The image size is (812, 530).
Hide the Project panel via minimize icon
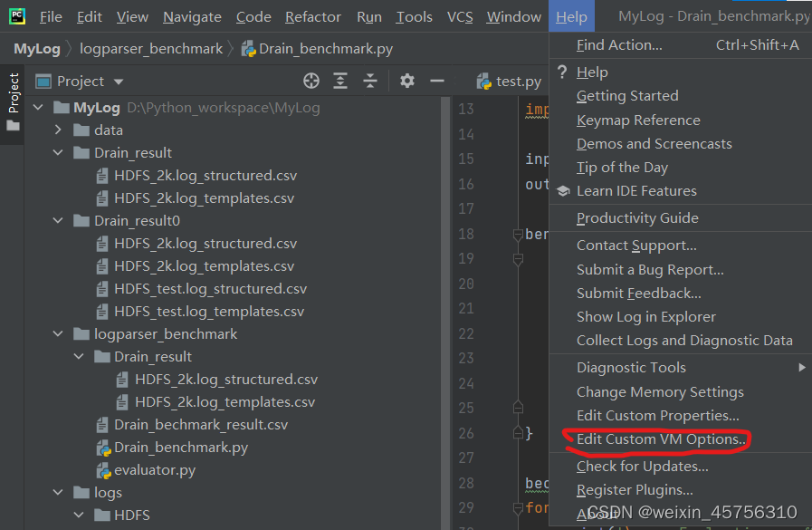tap(437, 81)
